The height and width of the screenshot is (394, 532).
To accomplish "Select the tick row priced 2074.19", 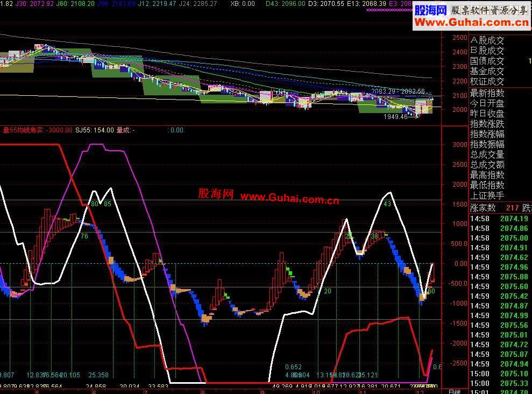I will (x=500, y=219).
